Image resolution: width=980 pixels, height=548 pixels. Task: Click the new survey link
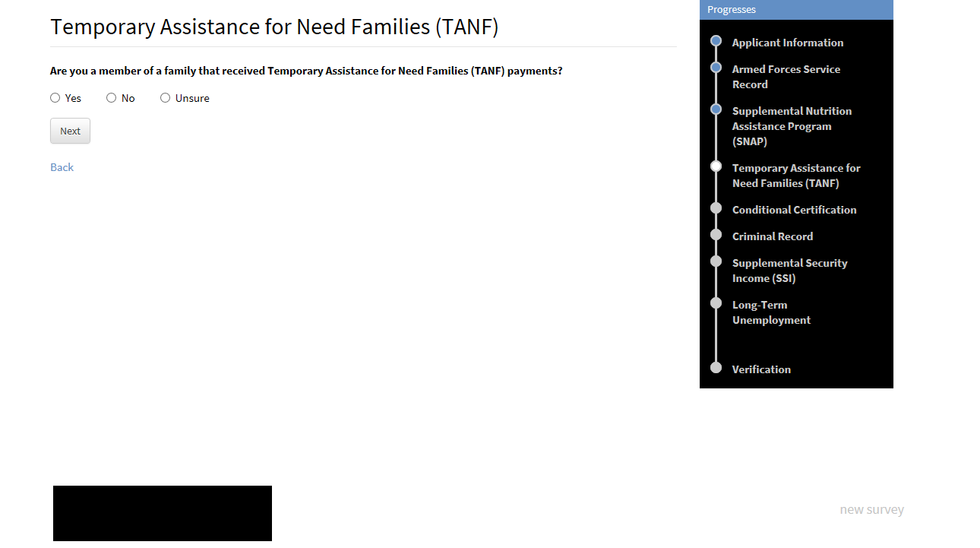point(871,509)
